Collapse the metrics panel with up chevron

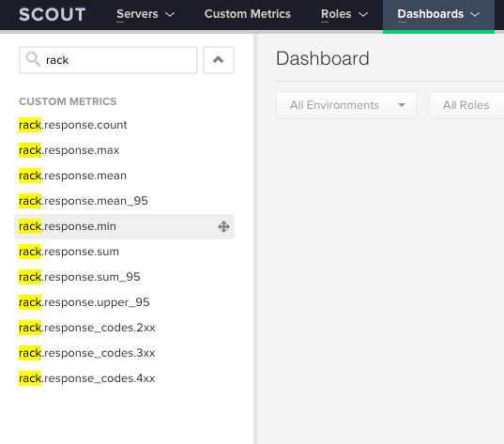219,60
